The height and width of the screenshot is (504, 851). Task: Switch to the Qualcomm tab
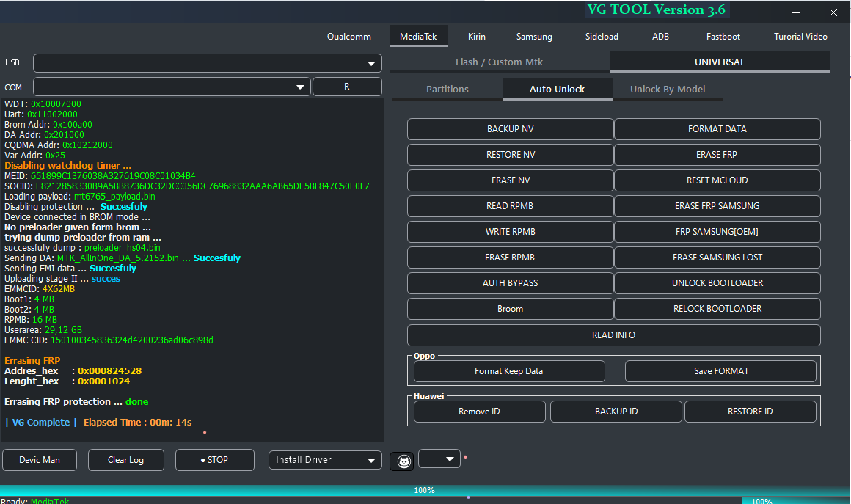pyautogui.click(x=348, y=37)
